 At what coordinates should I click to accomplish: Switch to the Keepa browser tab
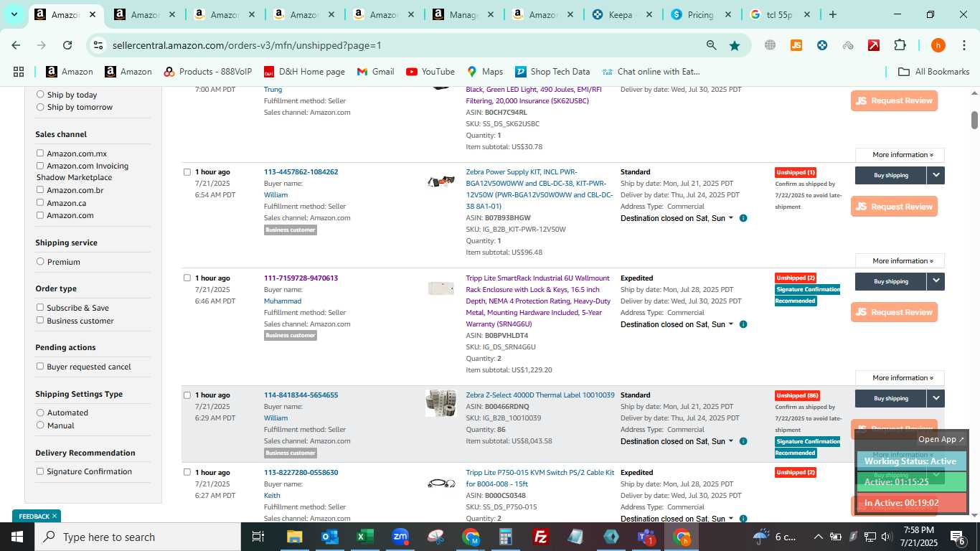(x=621, y=14)
